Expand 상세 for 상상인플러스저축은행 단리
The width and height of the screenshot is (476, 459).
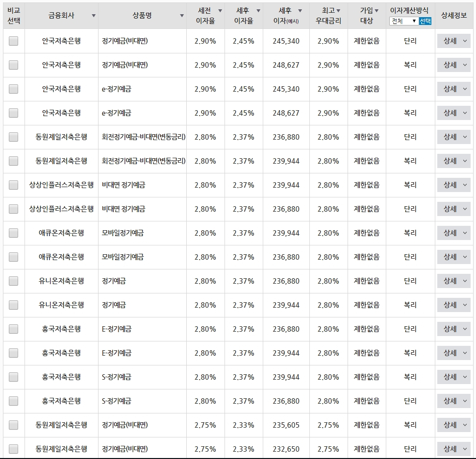click(x=454, y=209)
